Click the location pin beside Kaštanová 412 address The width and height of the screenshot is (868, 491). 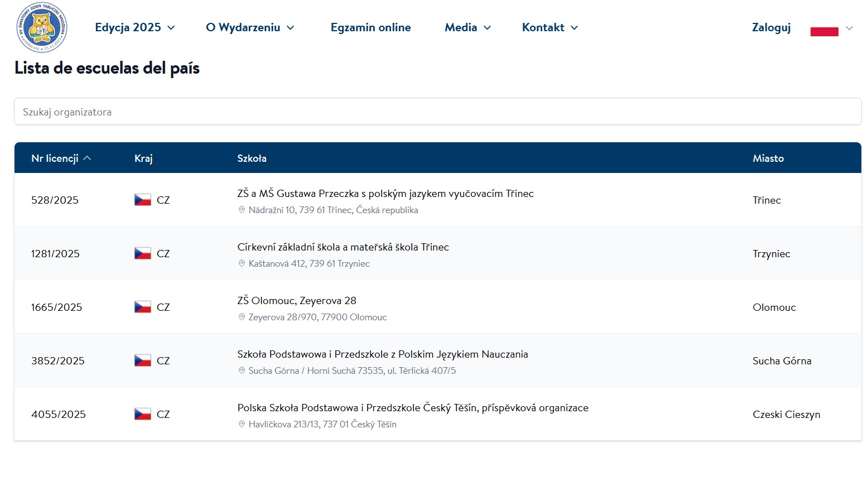pyautogui.click(x=242, y=264)
